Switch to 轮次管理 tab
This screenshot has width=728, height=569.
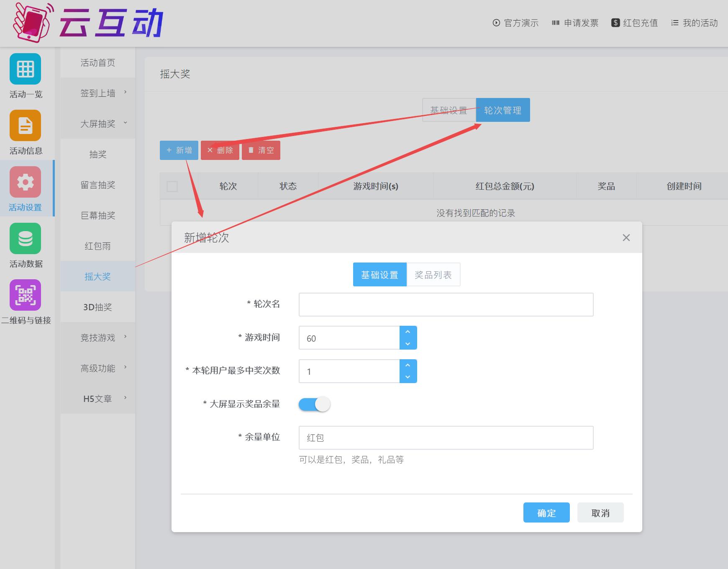click(x=503, y=110)
